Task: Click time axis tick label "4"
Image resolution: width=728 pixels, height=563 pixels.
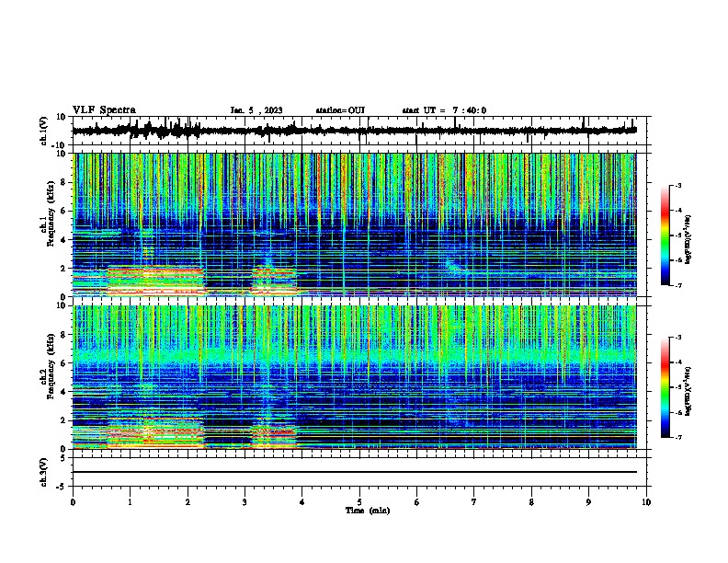Action: [302, 502]
